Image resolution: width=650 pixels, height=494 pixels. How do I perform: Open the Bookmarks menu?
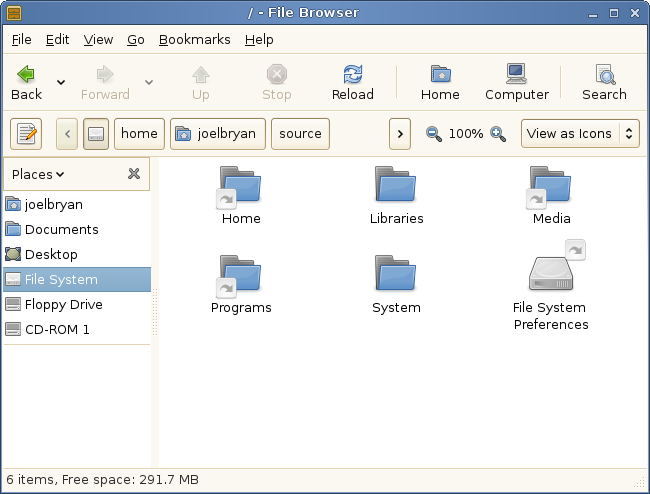[194, 40]
